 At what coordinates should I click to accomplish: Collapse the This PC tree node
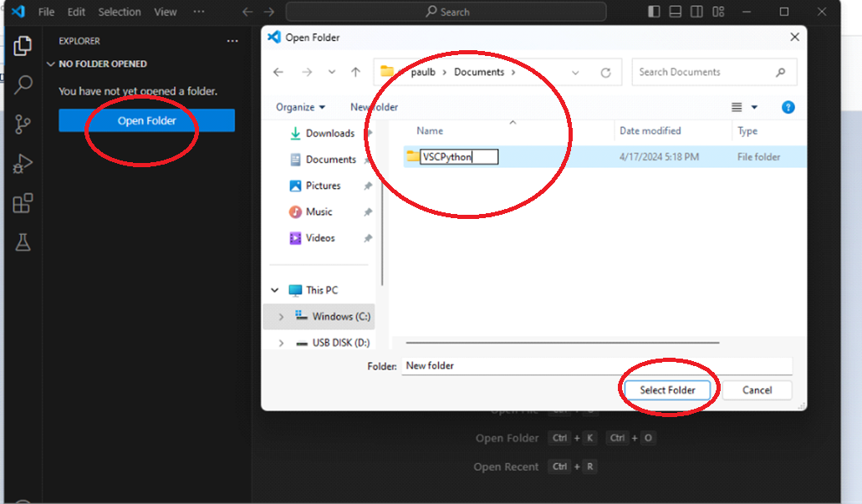click(275, 290)
